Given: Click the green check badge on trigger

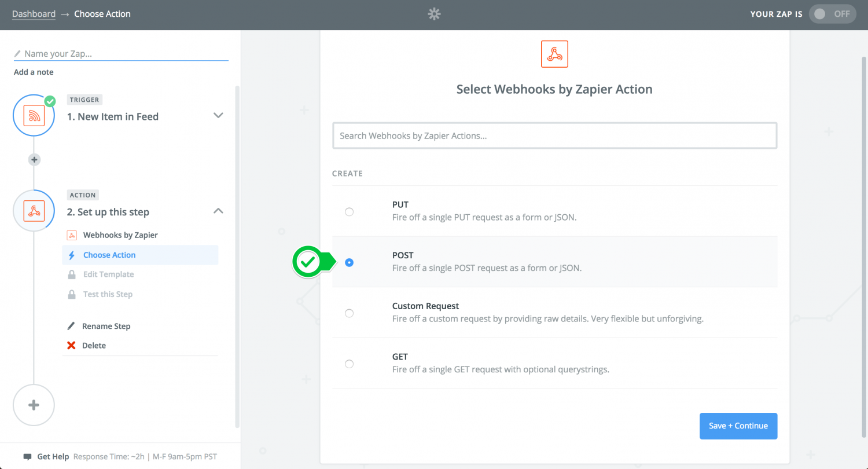Looking at the screenshot, I should click(50, 101).
